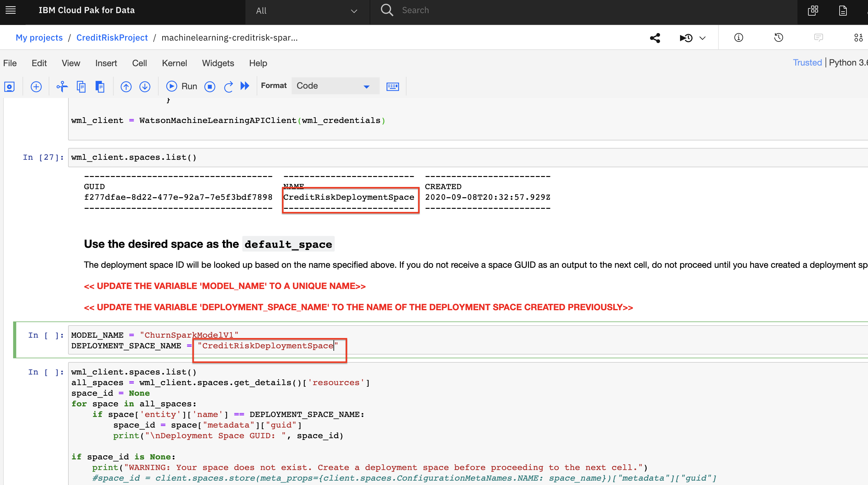
Task: Click the Kernel menu item
Action: (x=174, y=62)
